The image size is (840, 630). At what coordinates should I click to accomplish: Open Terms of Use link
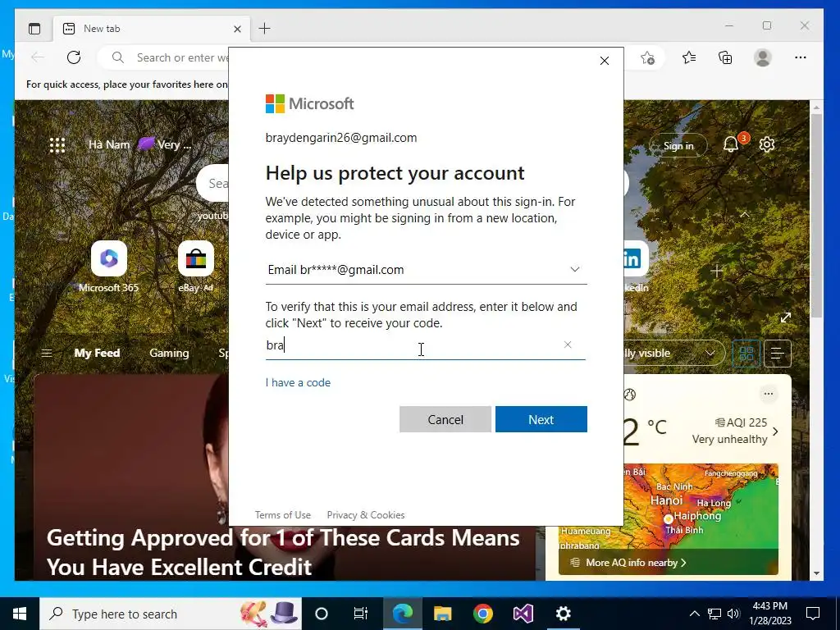click(283, 515)
